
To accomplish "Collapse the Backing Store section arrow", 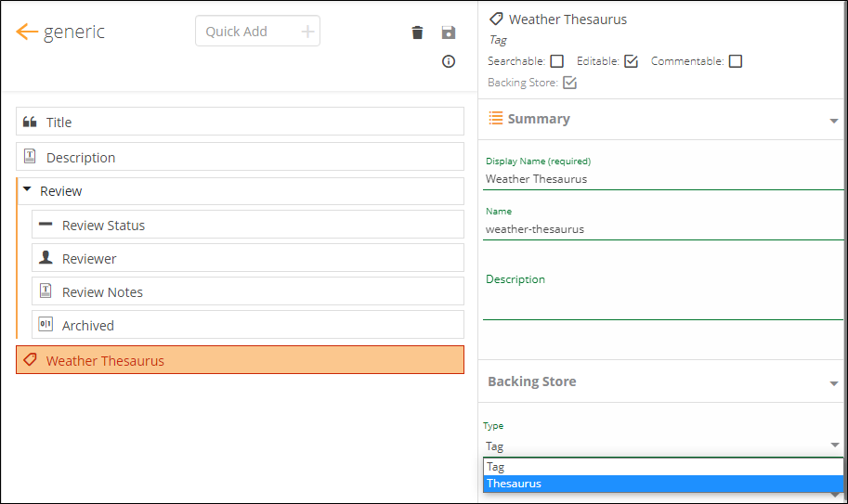I will point(834,383).
